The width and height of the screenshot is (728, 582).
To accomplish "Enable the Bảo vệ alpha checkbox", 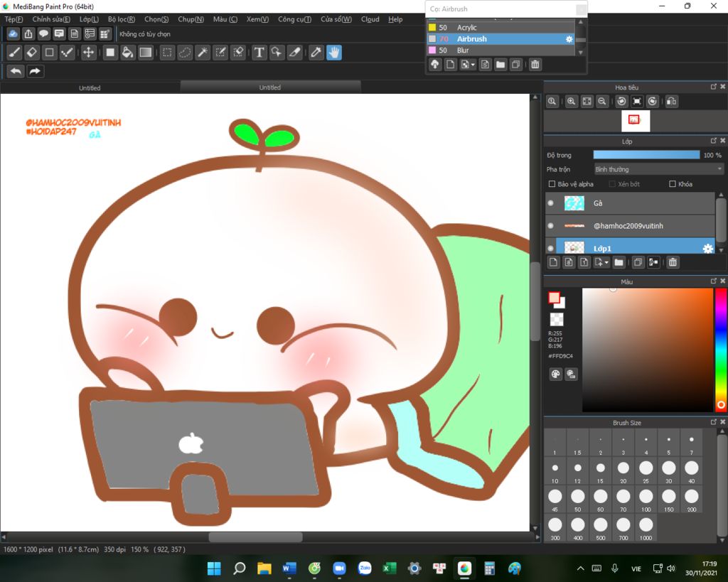I will [552, 184].
